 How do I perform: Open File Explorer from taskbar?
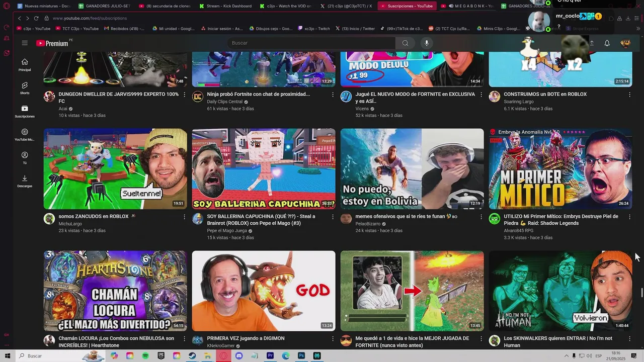click(x=208, y=356)
